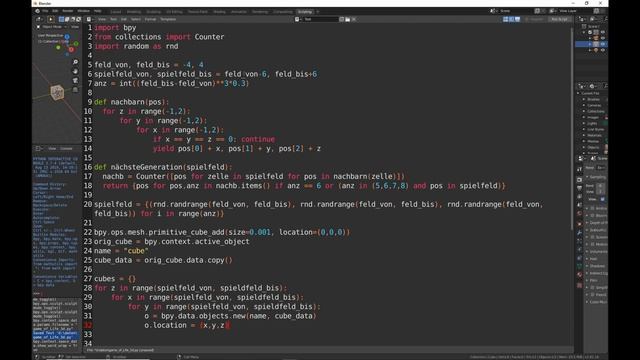The width and height of the screenshot is (640, 360).
Task: Hide the light object via eye icon
Action: (603, 50)
